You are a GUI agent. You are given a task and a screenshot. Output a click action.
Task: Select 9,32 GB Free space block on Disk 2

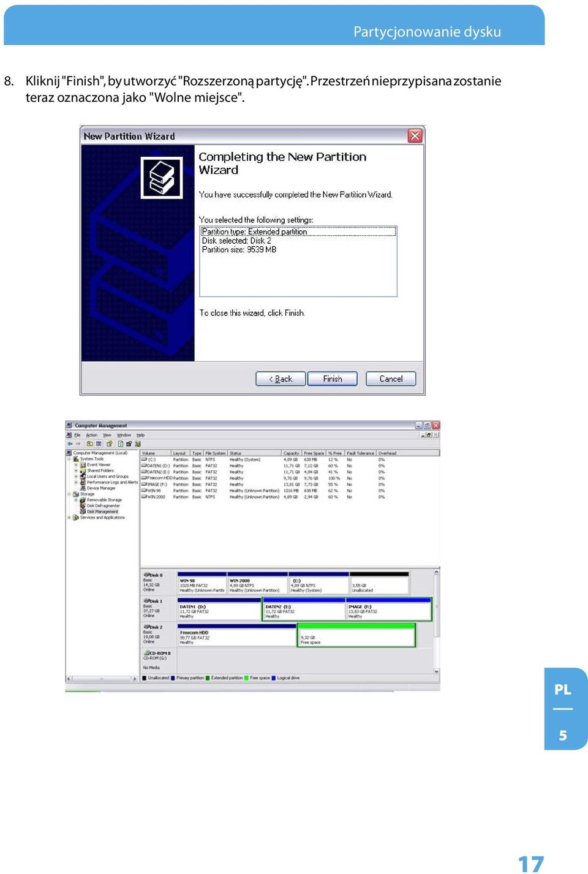pos(356,635)
